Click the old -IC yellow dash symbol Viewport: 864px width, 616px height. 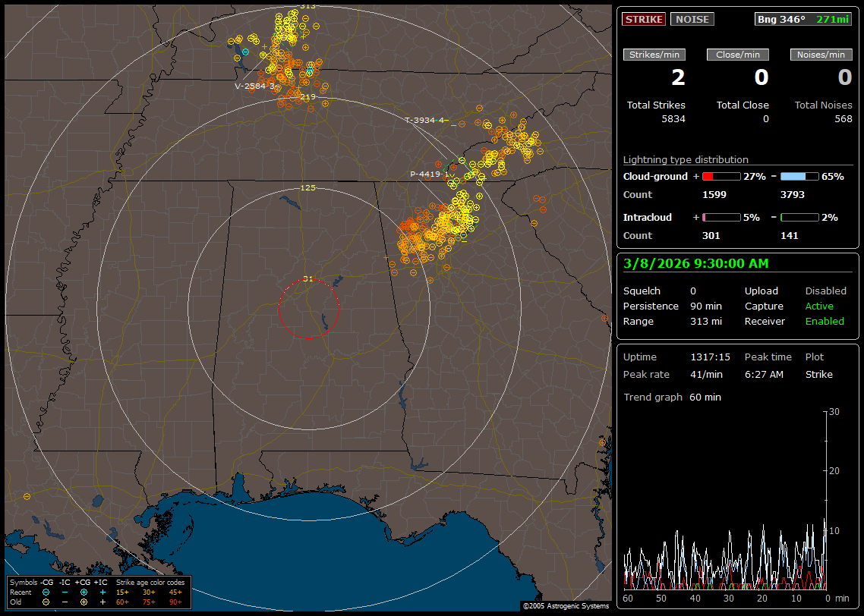(x=65, y=602)
